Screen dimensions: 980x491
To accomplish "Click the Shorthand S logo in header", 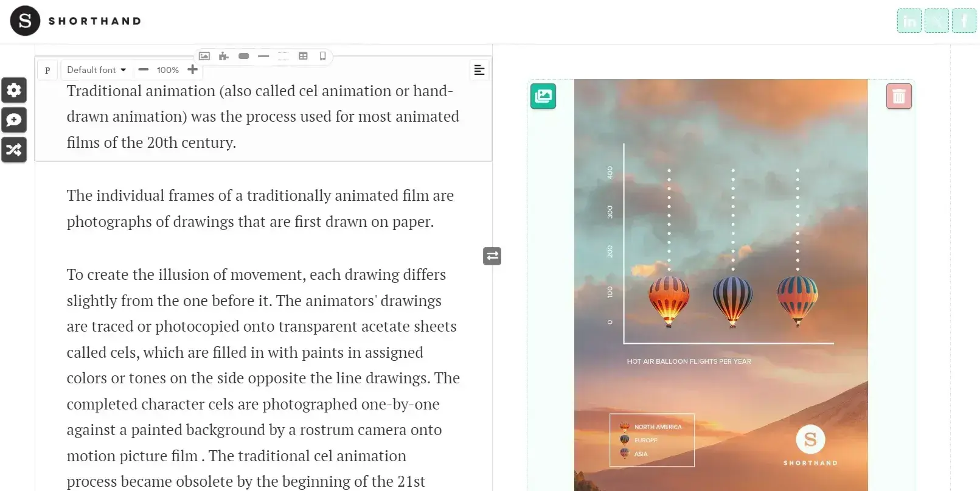I will tap(25, 21).
